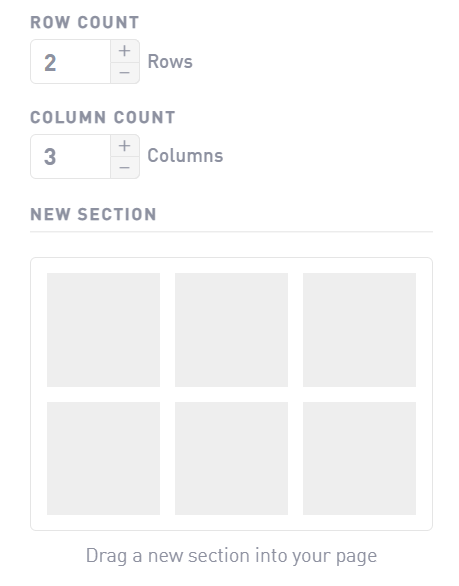This screenshot has height=586, width=459.
Task: Select the top-middle cell of section preview
Action: coord(231,330)
